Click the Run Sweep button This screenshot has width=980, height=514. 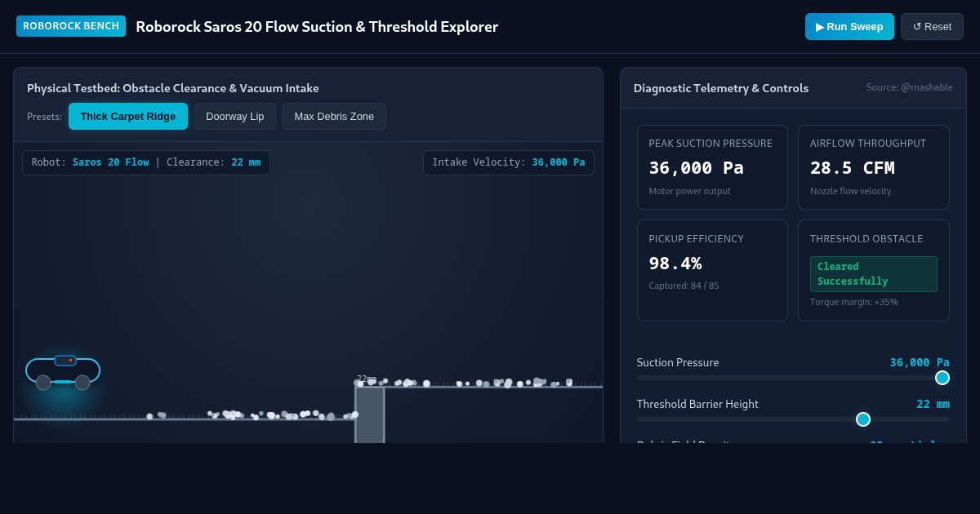[x=849, y=26]
